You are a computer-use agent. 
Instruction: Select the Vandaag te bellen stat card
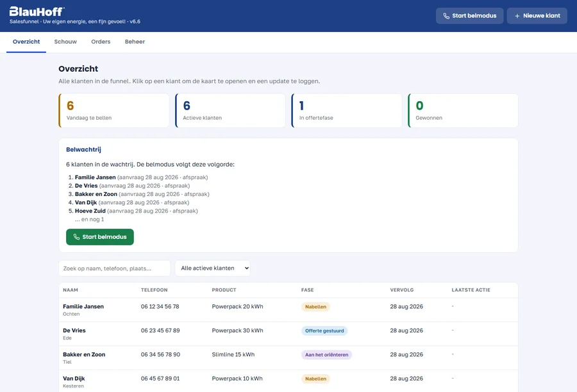113,111
